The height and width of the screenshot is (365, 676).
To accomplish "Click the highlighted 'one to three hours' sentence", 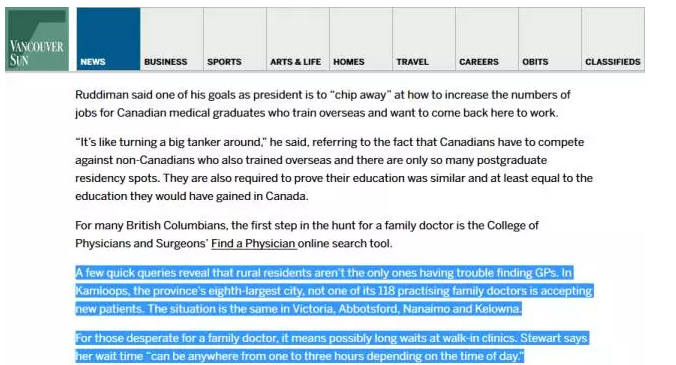I will [x=332, y=347].
